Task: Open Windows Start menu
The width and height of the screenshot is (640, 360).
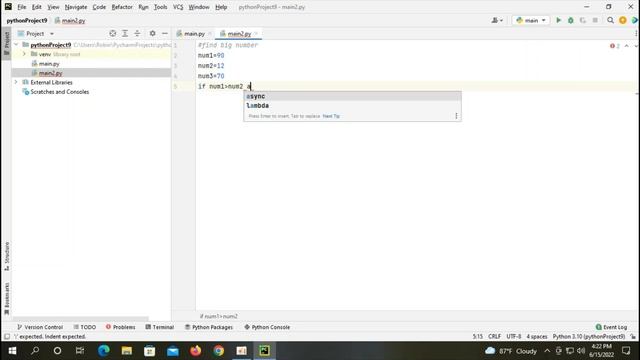Action: (x=12, y=351)
